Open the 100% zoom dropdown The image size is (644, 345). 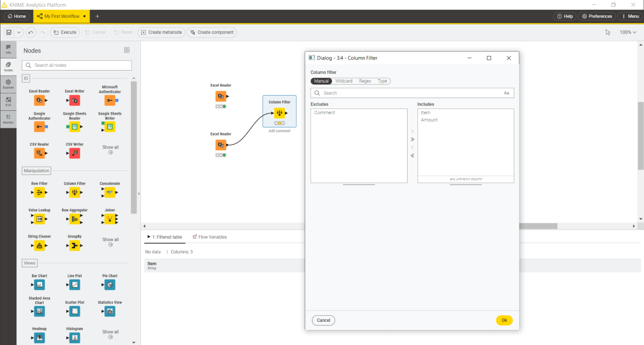click(628, 32)
